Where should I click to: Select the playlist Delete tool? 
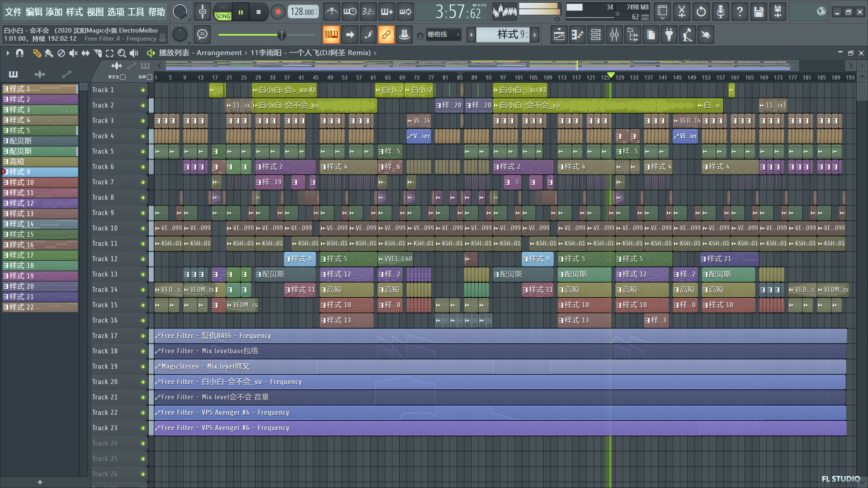click(x=61, y=53)
